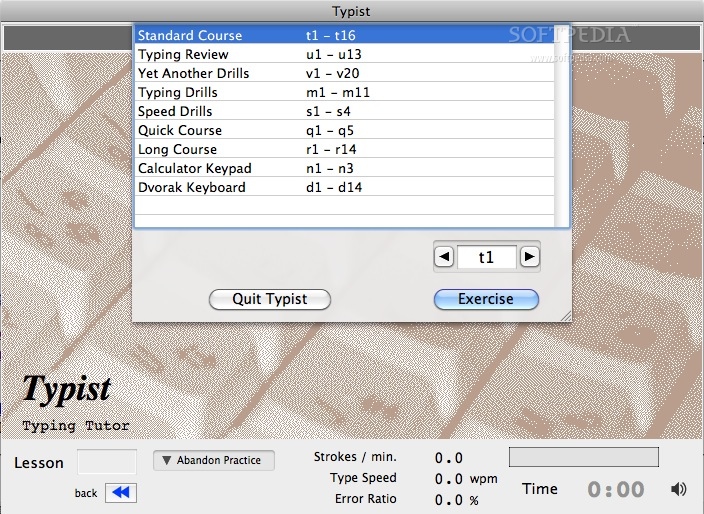704x514 pixels.
Task: Open the Abandon Practice dropdown
Action: (x=214, y=460)
